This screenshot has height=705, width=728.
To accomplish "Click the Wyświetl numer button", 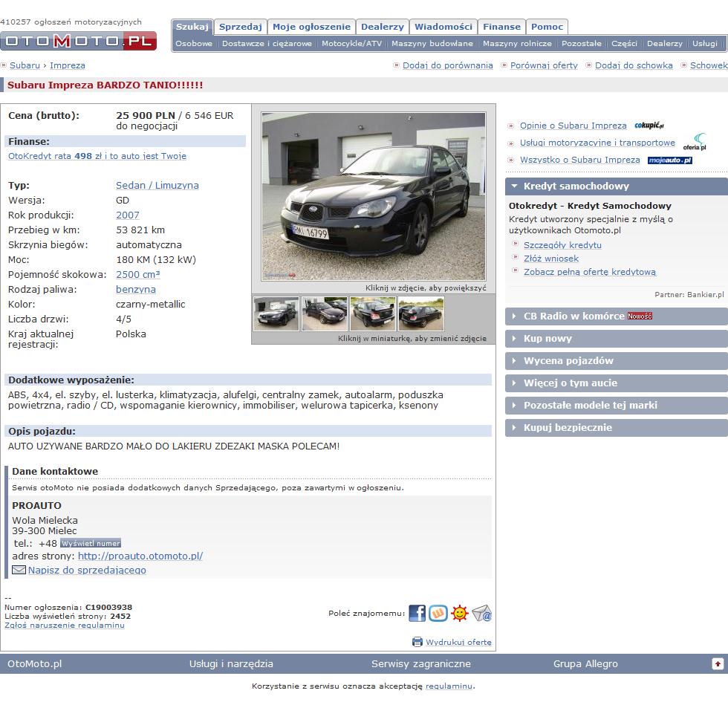I will pos(91,543).
